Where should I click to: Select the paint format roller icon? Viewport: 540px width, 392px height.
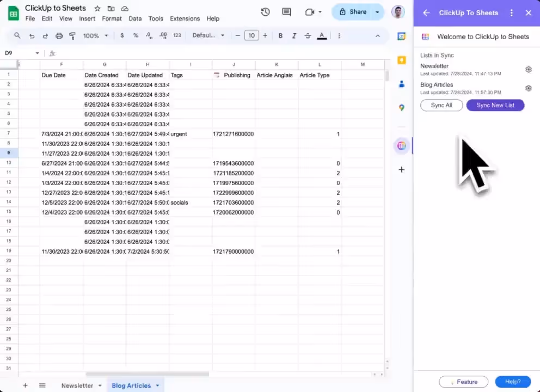tap(72, 35)
